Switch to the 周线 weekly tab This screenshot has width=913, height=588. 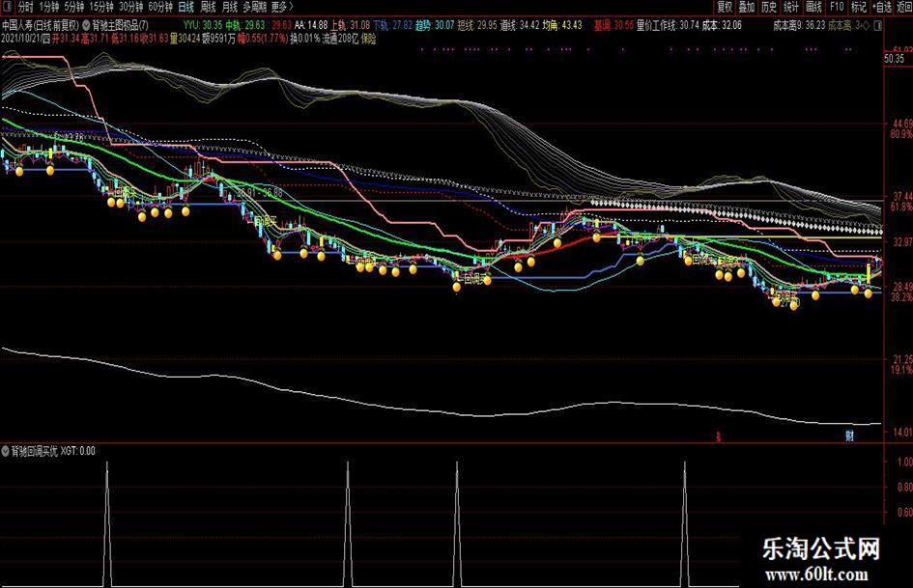[208, 7]
